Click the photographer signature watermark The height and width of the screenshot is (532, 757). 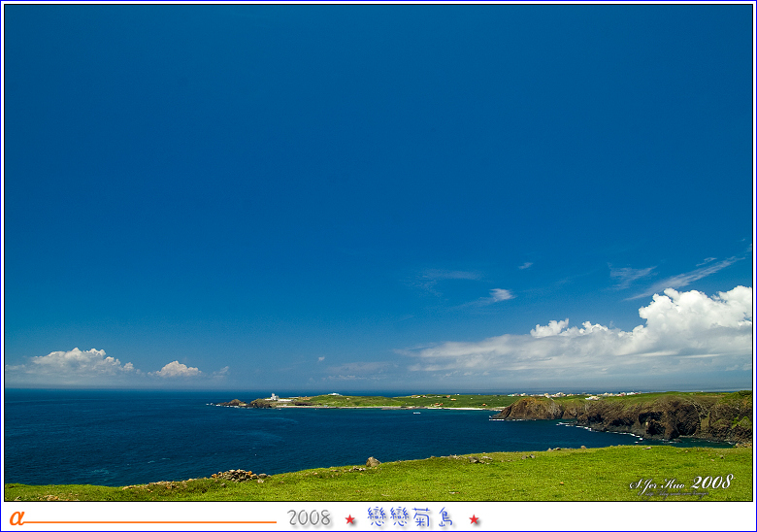[x=660, y=484]
